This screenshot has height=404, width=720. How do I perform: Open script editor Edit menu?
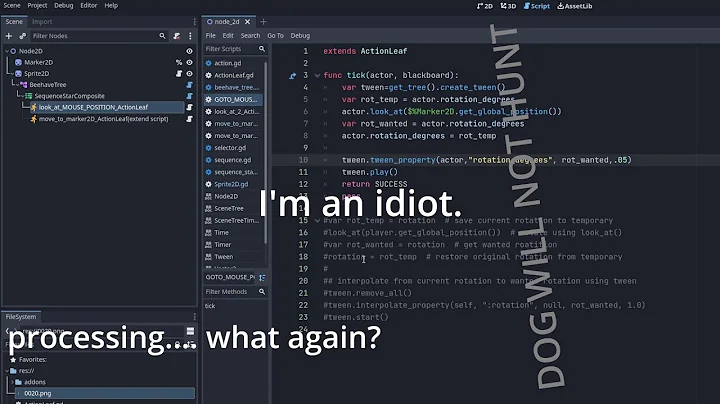click(228, 35)
